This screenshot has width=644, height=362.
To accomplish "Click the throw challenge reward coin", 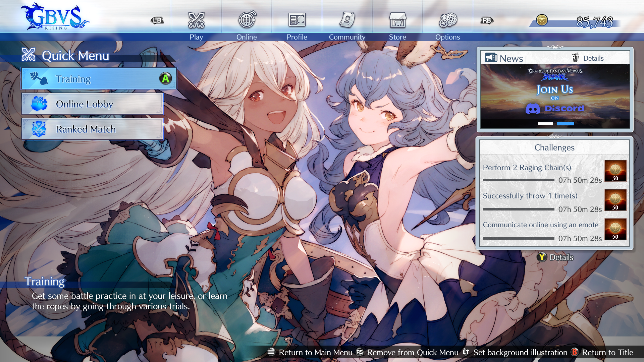I will [x=615, y=200].
